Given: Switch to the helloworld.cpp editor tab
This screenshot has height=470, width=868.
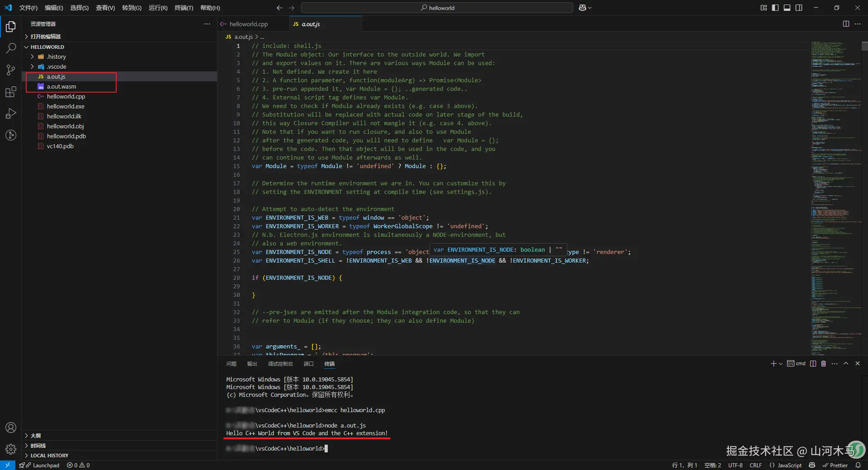Looking at the screenshot, I should [248, 24].
